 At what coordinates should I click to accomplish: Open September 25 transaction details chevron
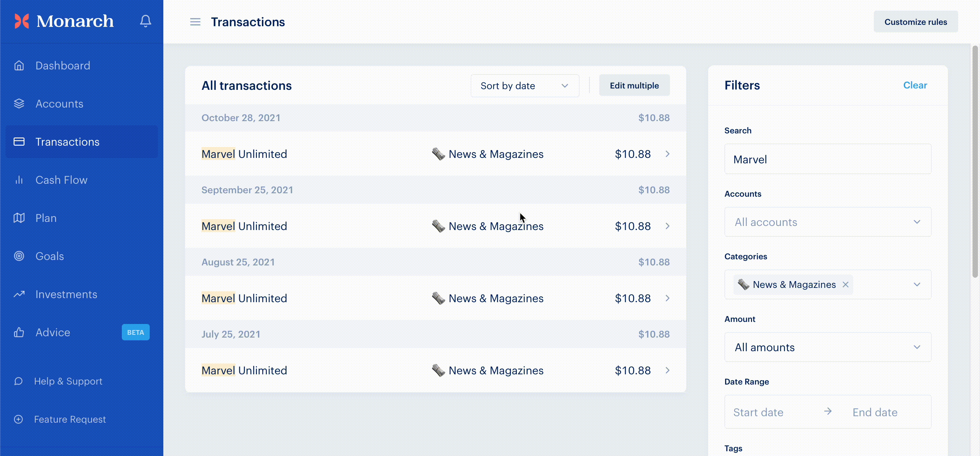click(667, 226)
